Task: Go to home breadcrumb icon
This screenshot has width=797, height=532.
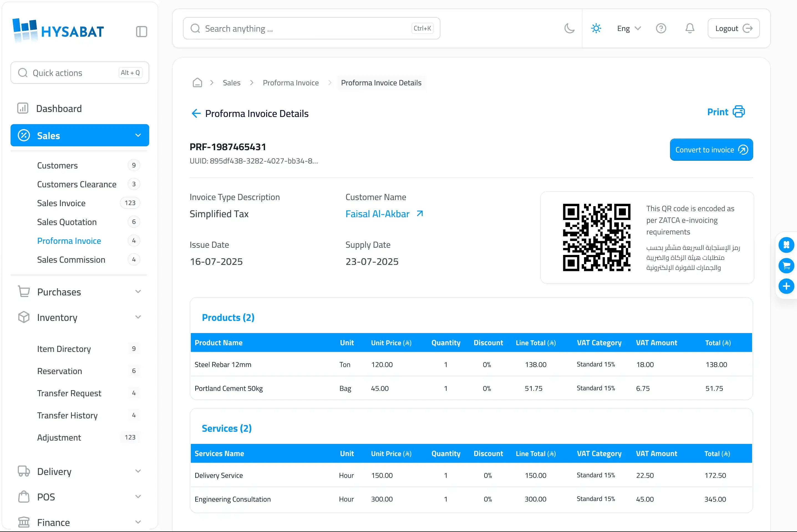Action: (x=197, y=83)
